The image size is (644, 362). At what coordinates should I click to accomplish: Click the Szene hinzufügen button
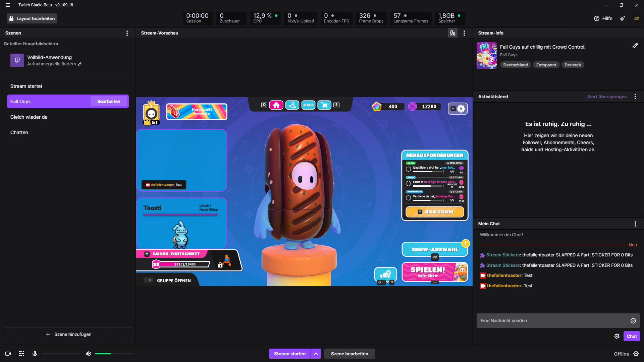68,334
